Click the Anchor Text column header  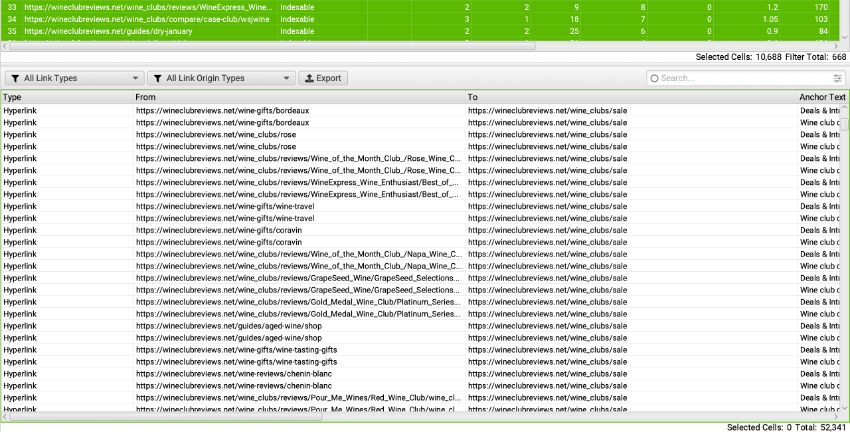pyautogui.click(x=822, y=97)
